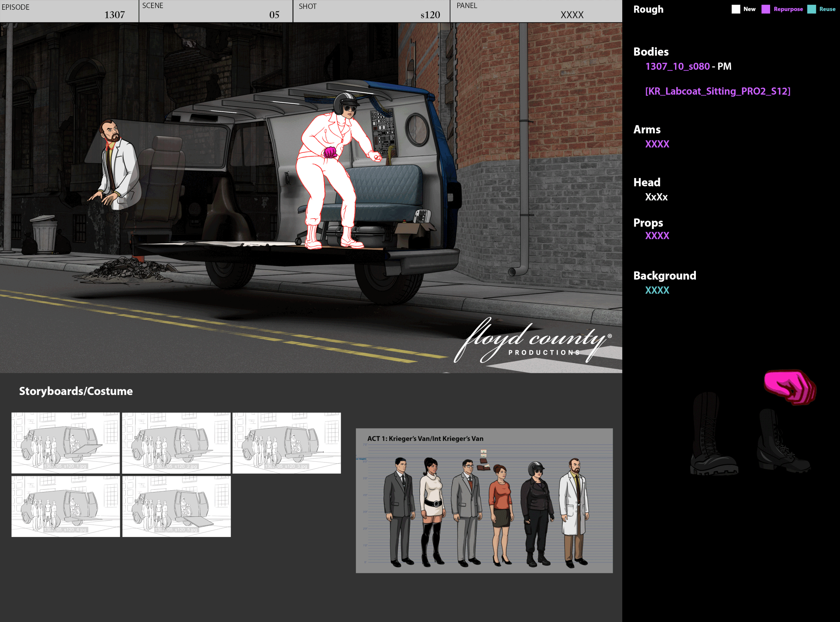Click the XXXX value under Props
The image size is (840, 622).
coord(657,236)
